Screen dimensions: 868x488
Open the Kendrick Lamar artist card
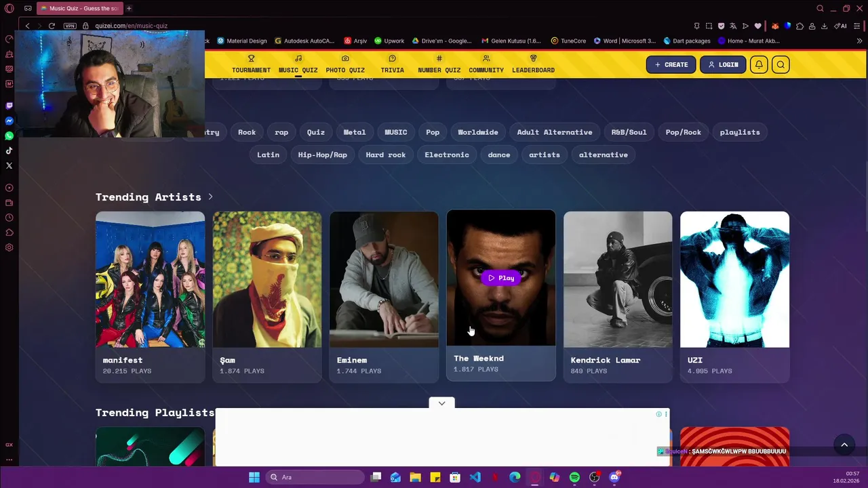(618, 297)
